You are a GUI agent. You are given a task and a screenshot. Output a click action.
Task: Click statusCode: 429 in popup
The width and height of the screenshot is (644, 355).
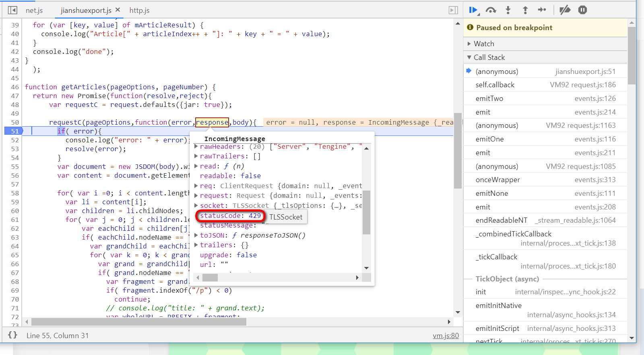click(x=230, y=215)
